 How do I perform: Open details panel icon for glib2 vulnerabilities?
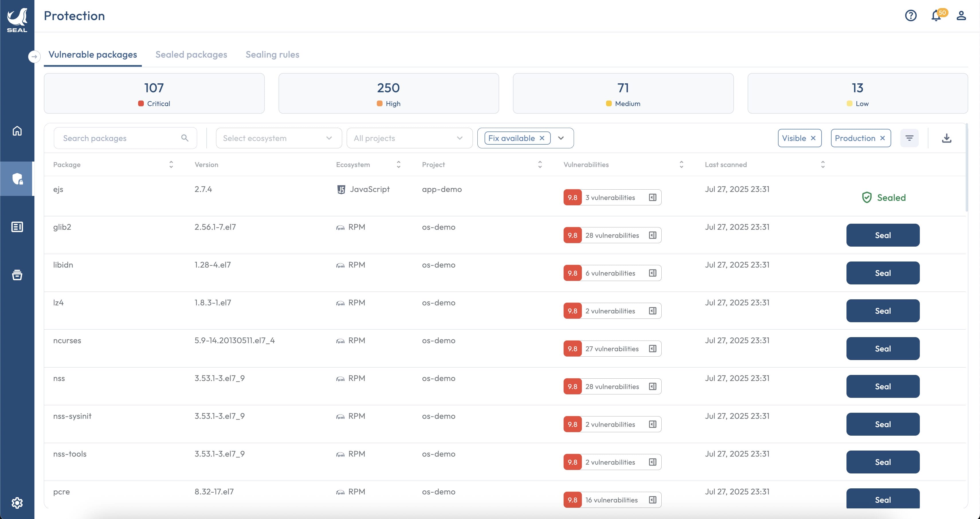[653, 235]
